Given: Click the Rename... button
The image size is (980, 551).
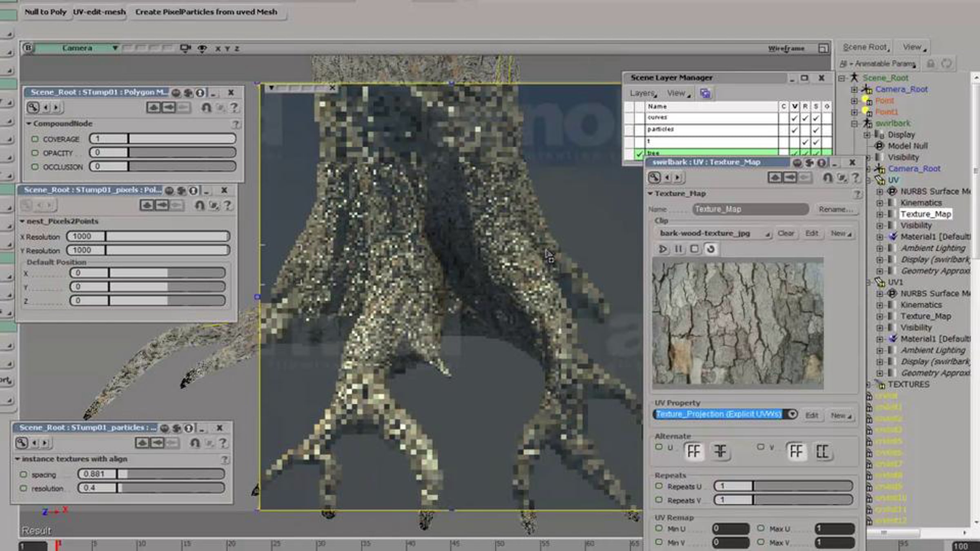Looking at the screenshot, I should [835, 209].
